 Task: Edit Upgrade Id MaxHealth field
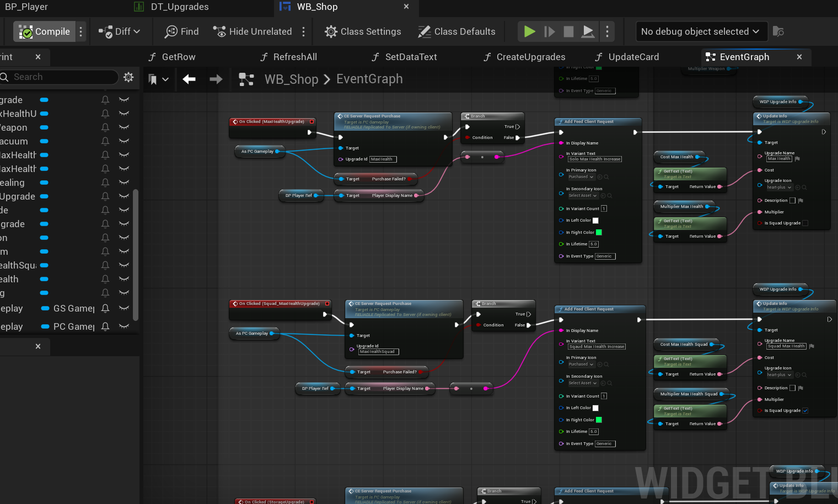(x=383, y=159)
